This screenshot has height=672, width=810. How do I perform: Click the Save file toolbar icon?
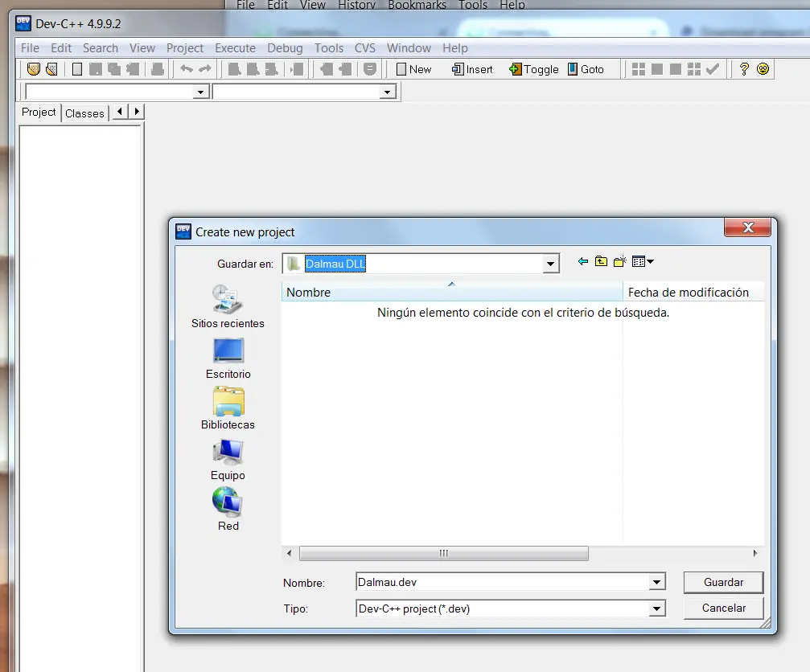tap(96, 69)
